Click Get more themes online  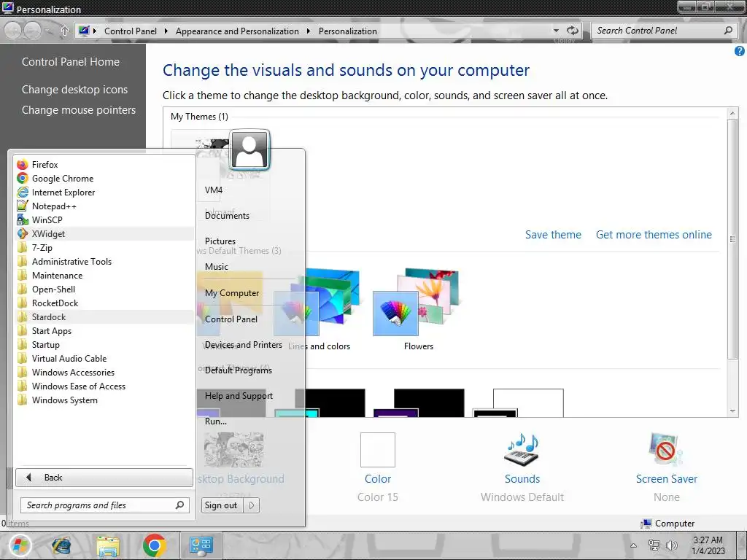pyautogui.click(x=654, y=235)
